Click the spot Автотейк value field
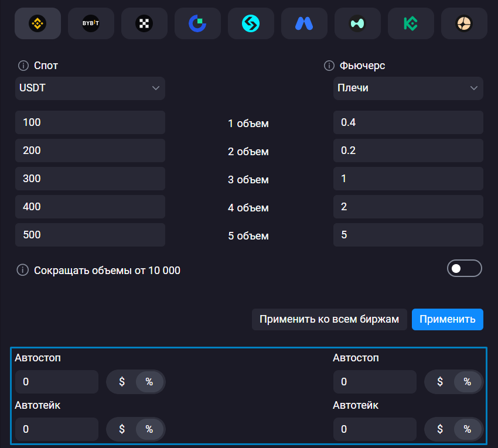The height and width of the screenshot is (448, 498). pos(57,429)
